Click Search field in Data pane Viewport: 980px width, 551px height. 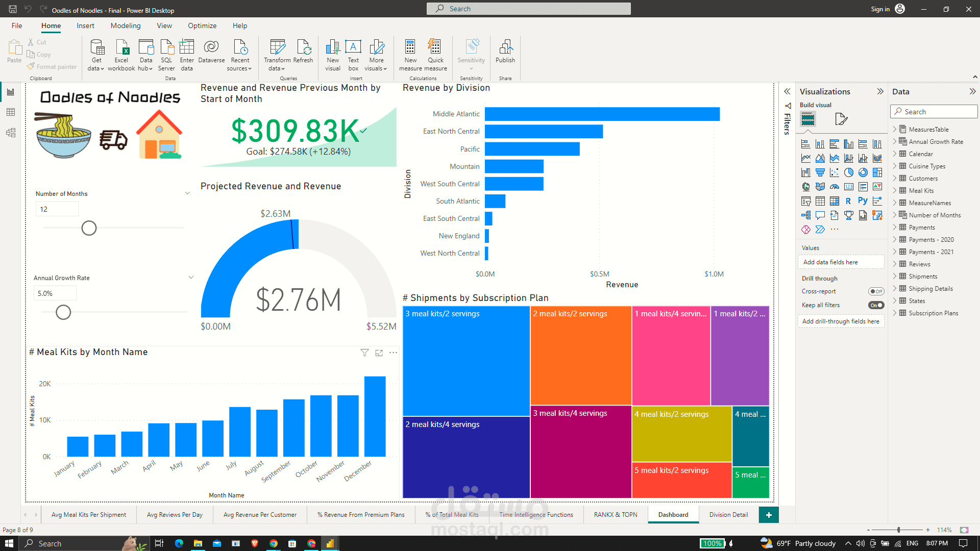tap(934, 112)
